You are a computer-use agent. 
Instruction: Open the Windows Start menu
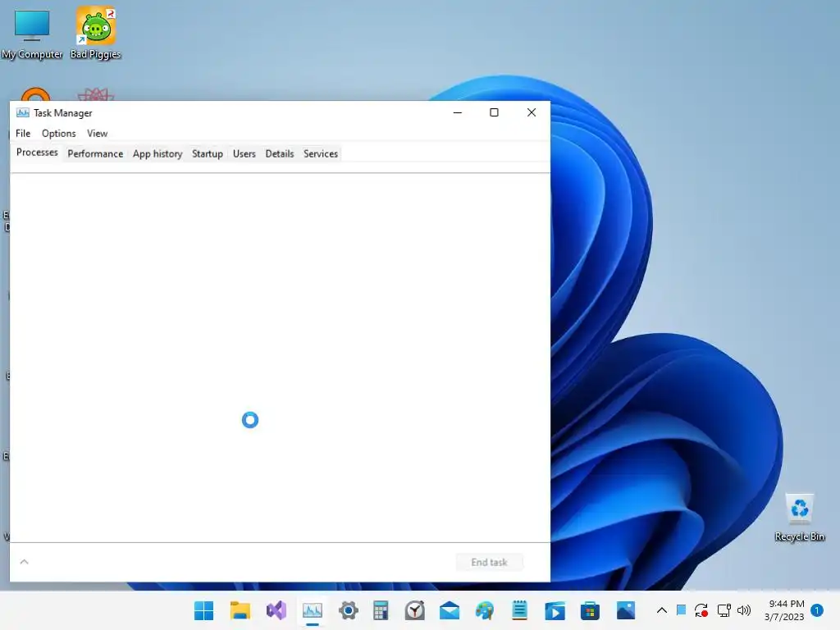(x=203, y=610)
